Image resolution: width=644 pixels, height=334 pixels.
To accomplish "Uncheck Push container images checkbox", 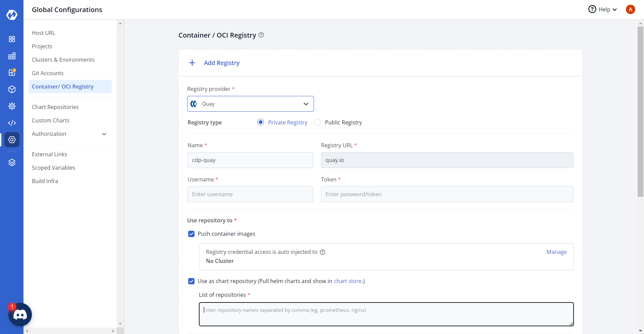I will [x=191, y=234].
